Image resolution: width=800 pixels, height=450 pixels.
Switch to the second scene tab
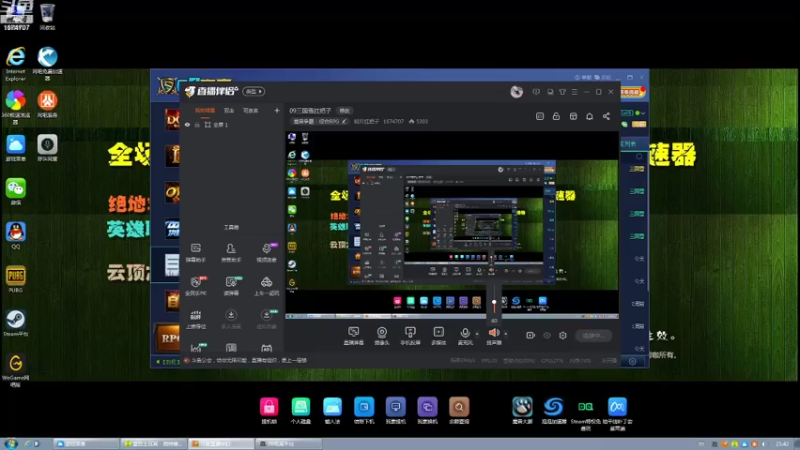click(229, 110)
